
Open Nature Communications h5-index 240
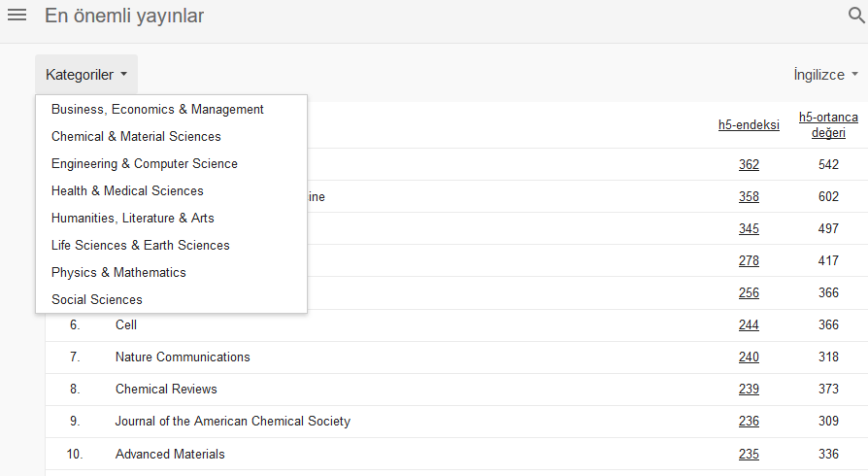(749, 357)
